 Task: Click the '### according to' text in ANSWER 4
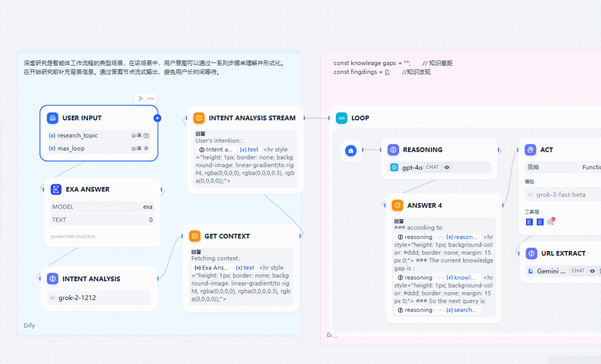(x=418, y=228)
